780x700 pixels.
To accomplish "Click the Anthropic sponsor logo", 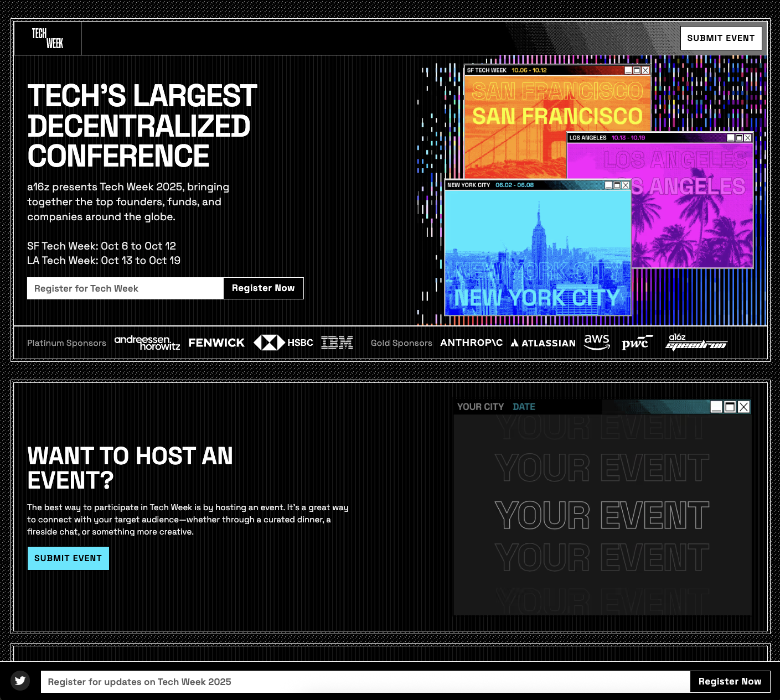I will (x=472, y=343).
